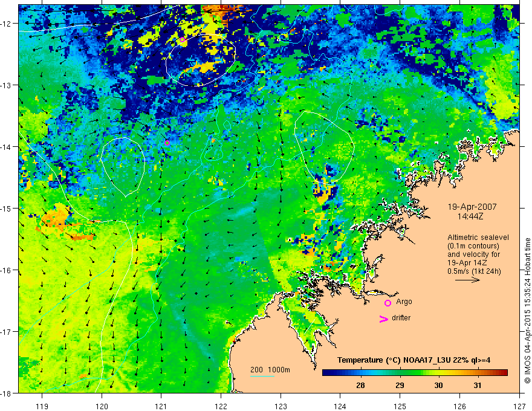Select the Argo float marker near 12°S

coord(182,40)
